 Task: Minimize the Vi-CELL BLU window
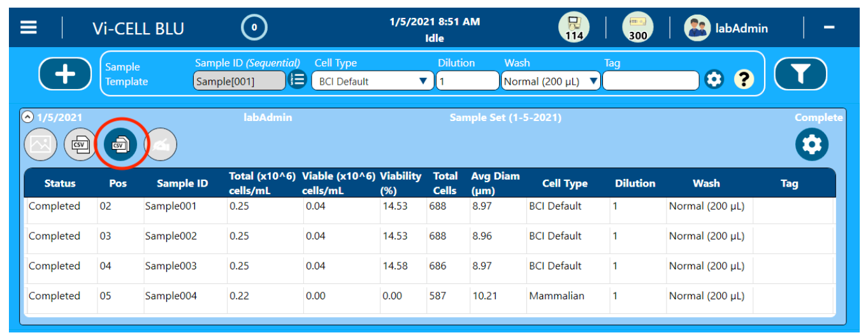829,28
